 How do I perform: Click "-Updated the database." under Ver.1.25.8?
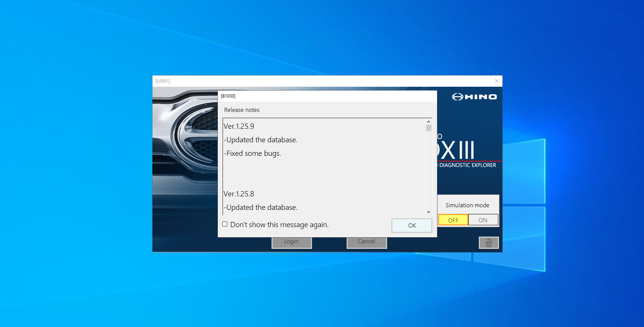(x=261, y=207)
